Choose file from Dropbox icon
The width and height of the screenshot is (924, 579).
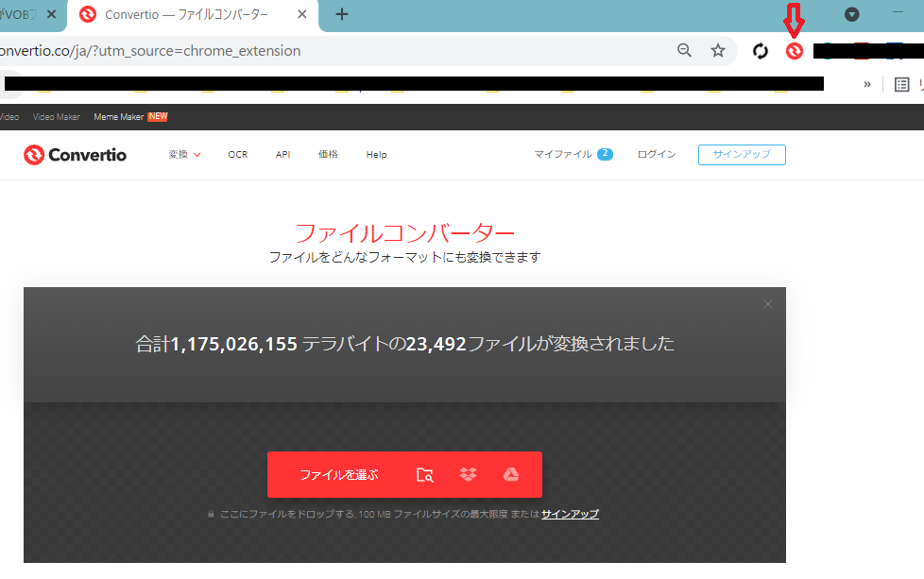468,474
